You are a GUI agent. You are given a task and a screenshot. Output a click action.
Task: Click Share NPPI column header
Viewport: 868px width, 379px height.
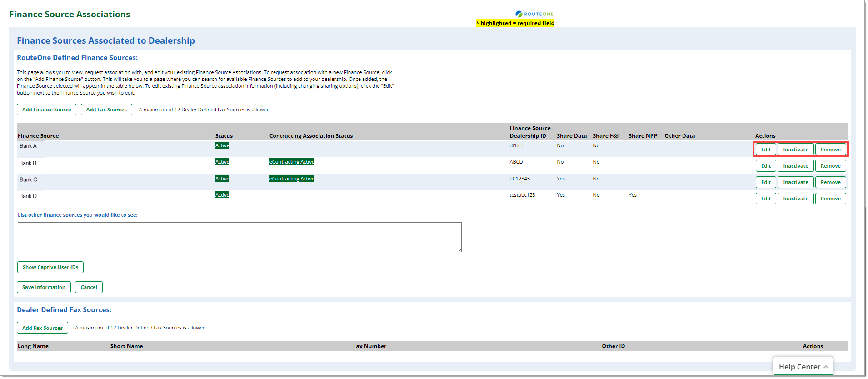[644, 136]
